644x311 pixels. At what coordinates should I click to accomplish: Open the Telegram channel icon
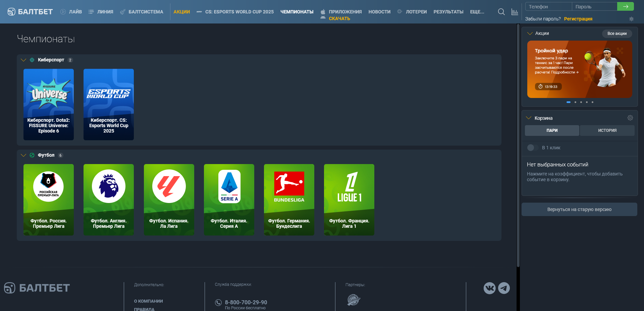504,288
